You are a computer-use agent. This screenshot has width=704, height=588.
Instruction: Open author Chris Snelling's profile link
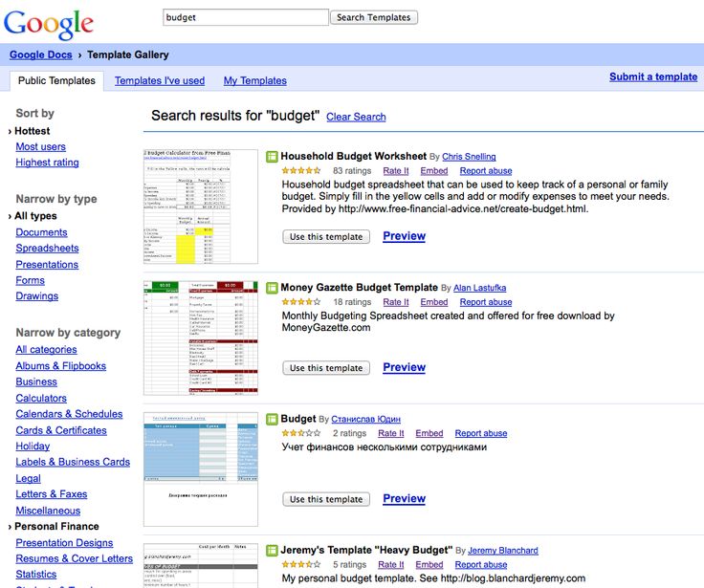point(469,157)
